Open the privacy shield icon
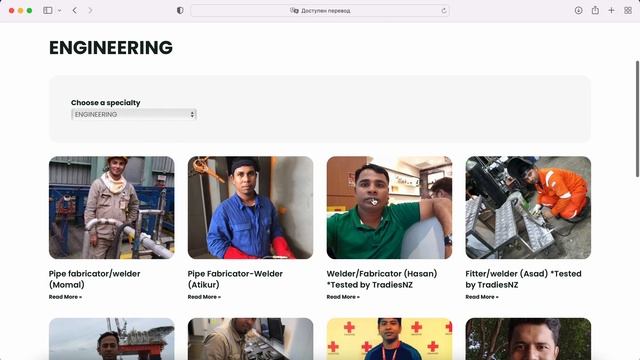This screenshot has width=640, height=360. [x=180, y=11]
